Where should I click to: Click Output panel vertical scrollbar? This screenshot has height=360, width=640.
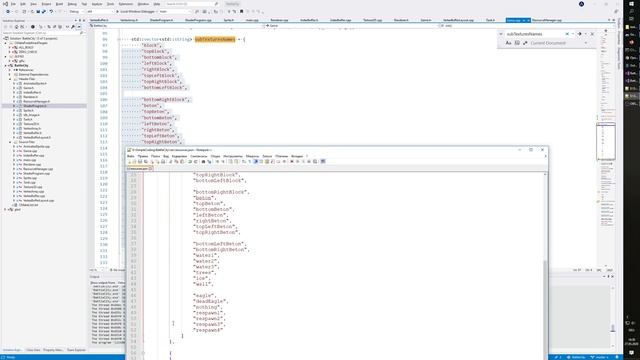click(613, 316)
